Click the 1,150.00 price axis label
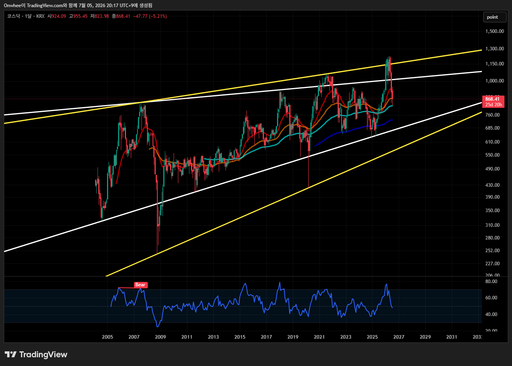 [494, 64]
